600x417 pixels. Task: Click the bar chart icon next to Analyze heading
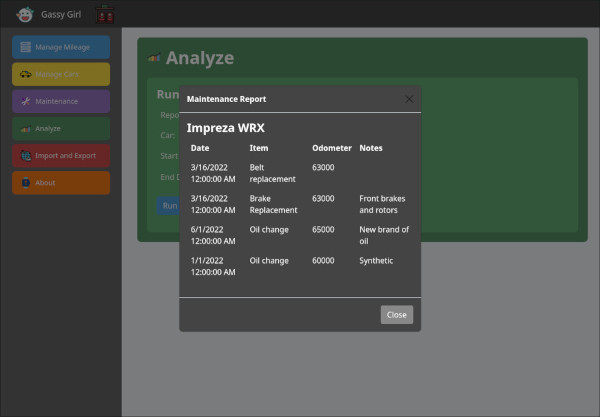154,58
